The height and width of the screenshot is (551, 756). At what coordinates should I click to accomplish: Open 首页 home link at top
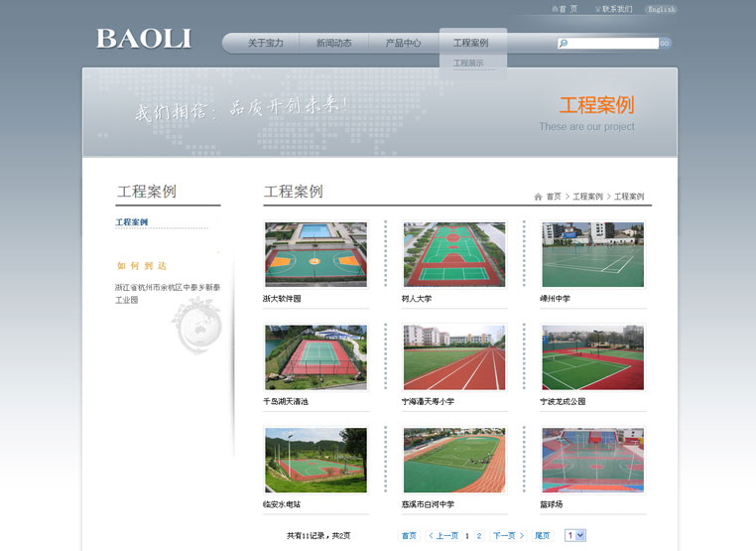(x=567, y=9)
